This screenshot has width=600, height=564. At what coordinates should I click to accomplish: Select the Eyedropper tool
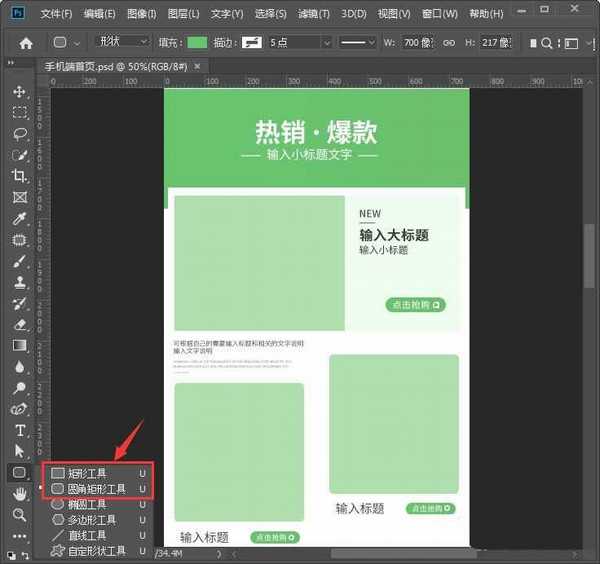click(x=19, y=219)
